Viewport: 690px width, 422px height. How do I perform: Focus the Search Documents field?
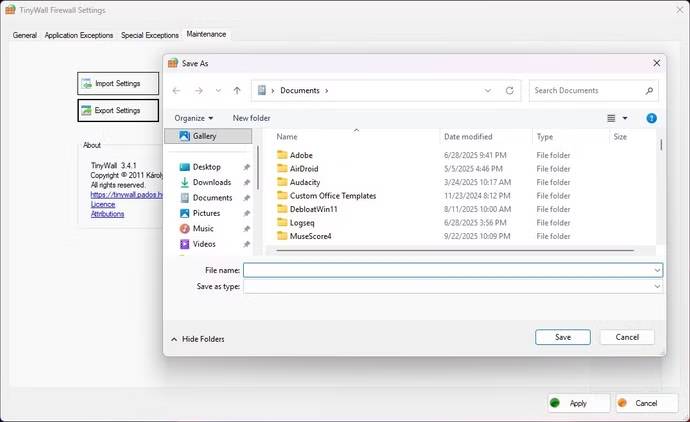594,91
